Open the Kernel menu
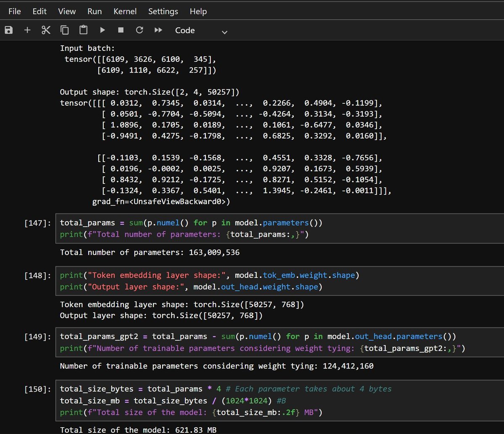This screenshot has width=504, height=434. pyautogui.click(x=125, y=11)
